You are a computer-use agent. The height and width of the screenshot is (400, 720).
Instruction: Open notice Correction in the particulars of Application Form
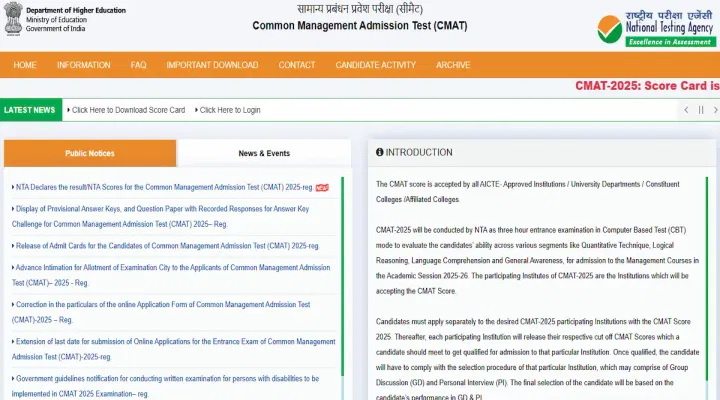click(161, 312)
